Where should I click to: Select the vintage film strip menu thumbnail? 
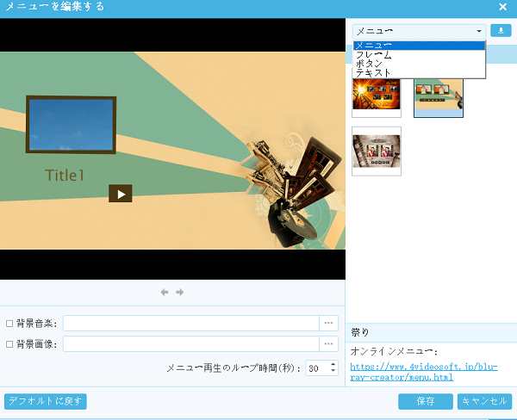coord(377,151)
